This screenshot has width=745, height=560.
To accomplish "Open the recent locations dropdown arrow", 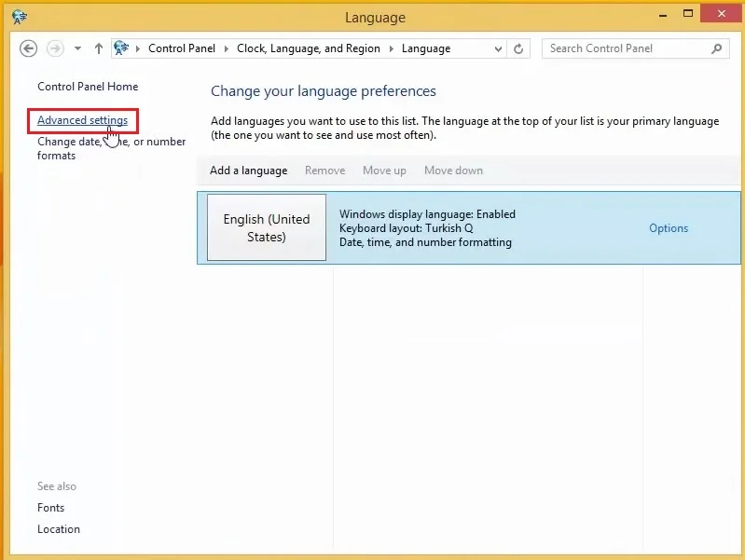I will (x=77, y=48).
